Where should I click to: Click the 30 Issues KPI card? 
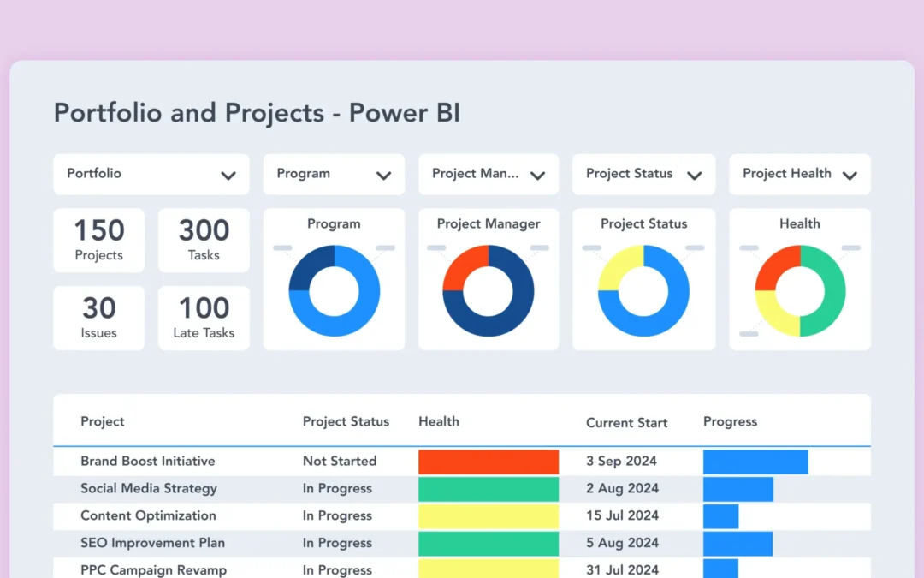coord(98,317)
